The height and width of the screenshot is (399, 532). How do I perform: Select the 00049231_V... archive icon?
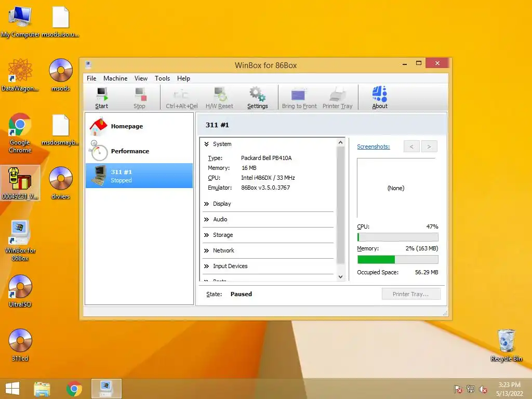(20, 183)
